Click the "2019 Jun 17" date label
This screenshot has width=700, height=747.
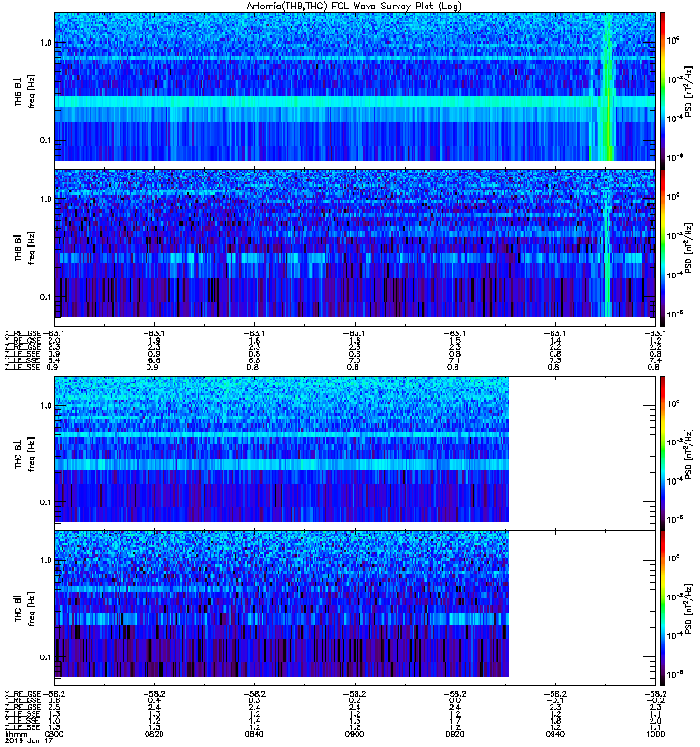pyautogui.click(x=28, y=740)
